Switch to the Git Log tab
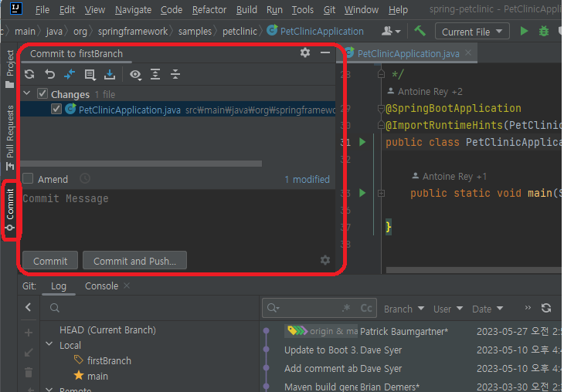This screenshot has height=392, width=564. tap(59, 286)
